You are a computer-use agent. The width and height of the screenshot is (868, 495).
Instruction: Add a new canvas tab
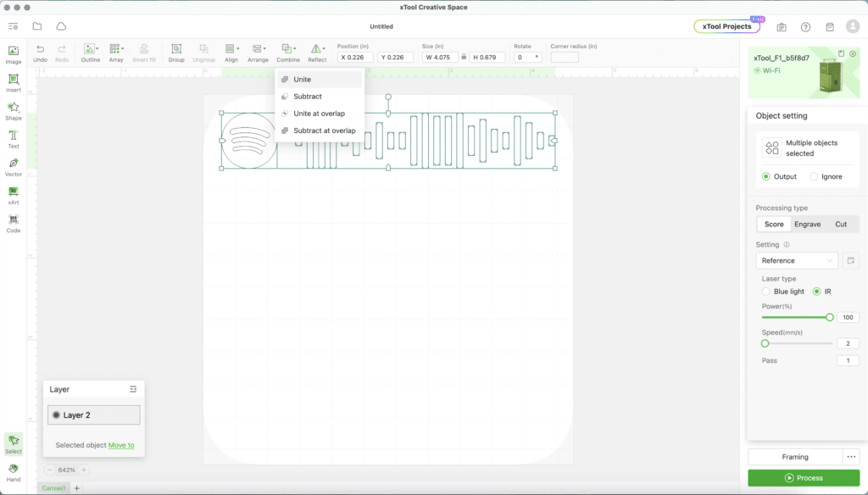pos(77,488)
